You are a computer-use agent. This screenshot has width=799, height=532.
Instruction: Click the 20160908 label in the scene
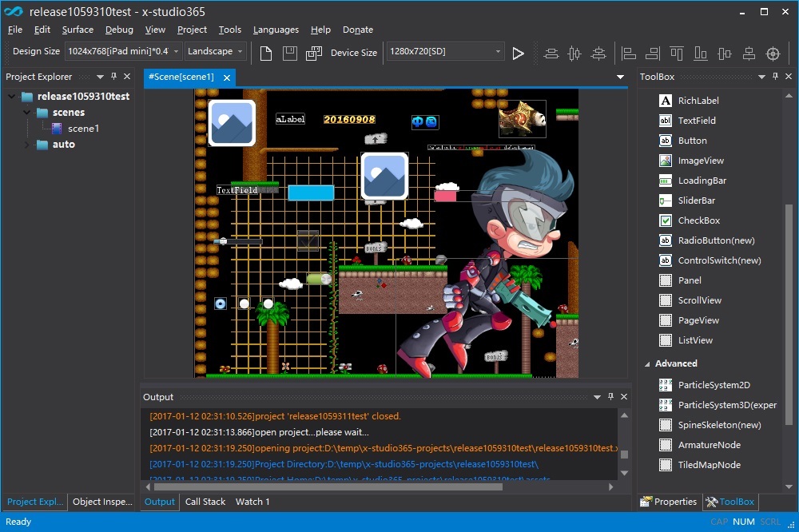click(x=349, y=119)
